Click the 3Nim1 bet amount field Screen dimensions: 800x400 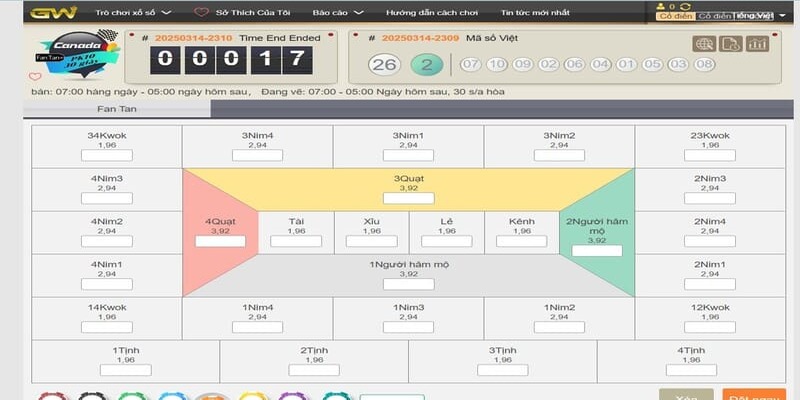408,155
